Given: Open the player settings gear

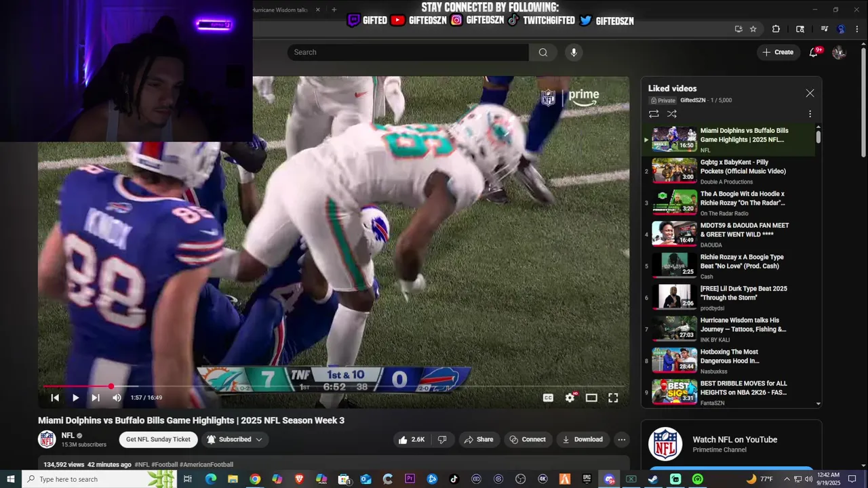Looking at the screenshot, I should pyautogui.click(x=570, y=398).
